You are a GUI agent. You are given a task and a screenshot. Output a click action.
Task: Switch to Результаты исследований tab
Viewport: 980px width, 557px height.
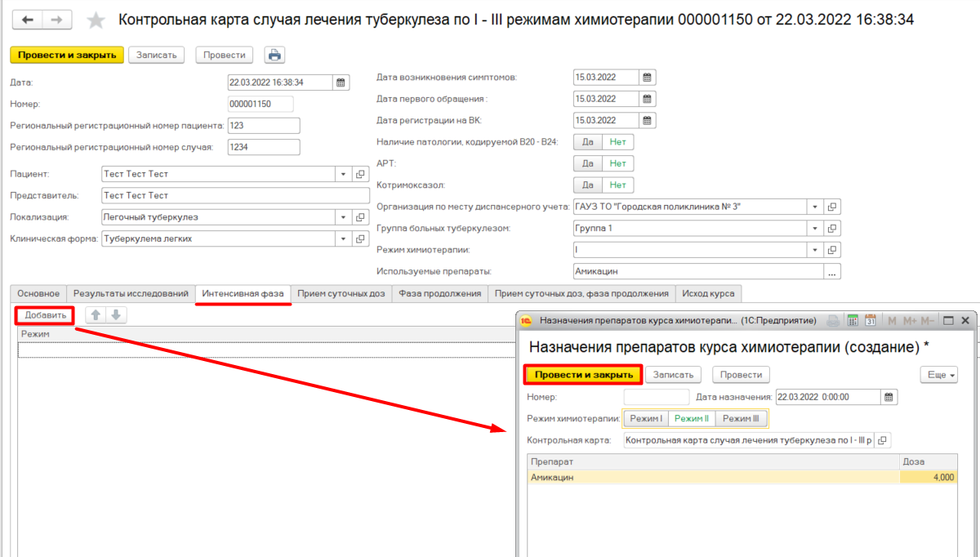point(131,293)
